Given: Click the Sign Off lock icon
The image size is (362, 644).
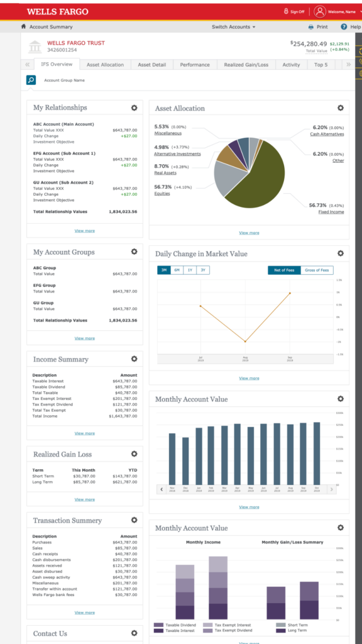Looking at the screenshot, I should 286,11.
